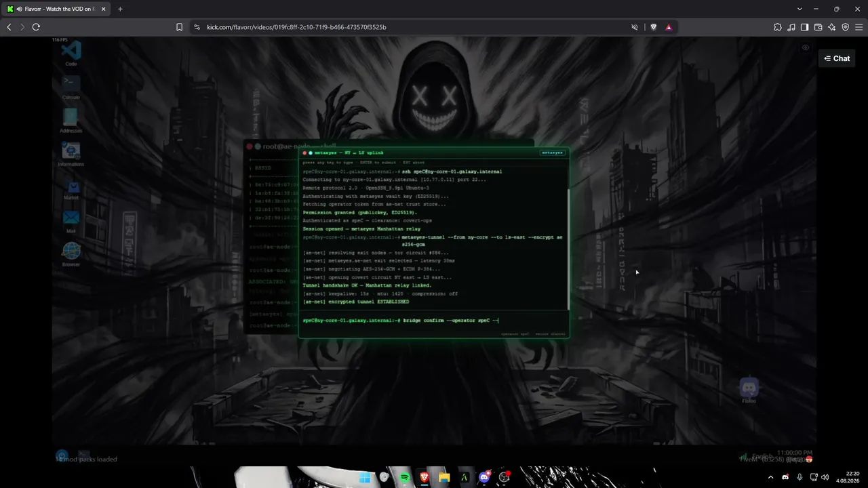Open File Explorer from the taskbar
868x488 pixels.
click(444, 477)
